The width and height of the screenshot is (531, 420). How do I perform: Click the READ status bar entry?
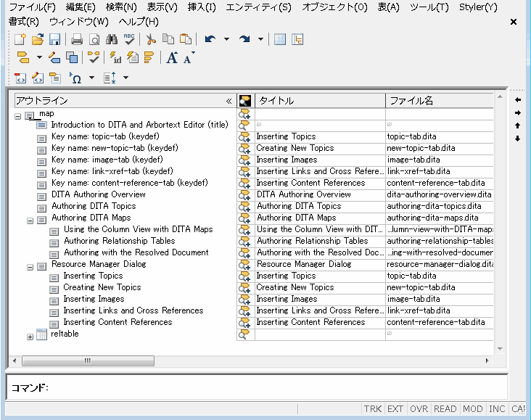click(445, 409)
